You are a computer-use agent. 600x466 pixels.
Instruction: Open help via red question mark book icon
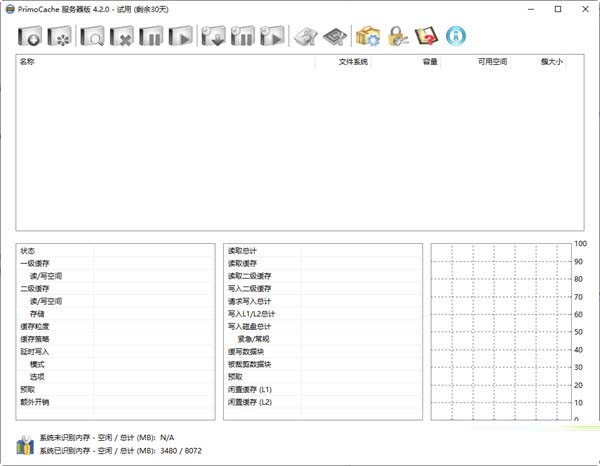[427, 38]
